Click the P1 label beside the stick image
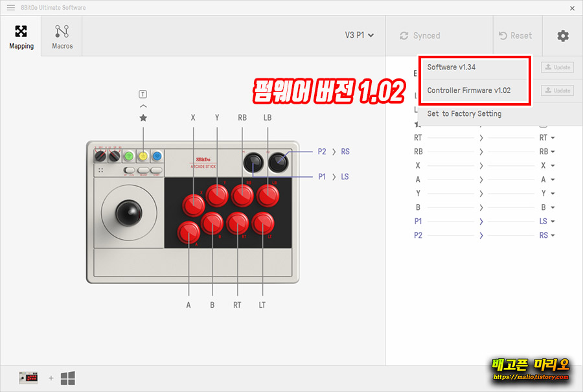The height and width of the screenshot is (392, 583). [x=322, y=177]
